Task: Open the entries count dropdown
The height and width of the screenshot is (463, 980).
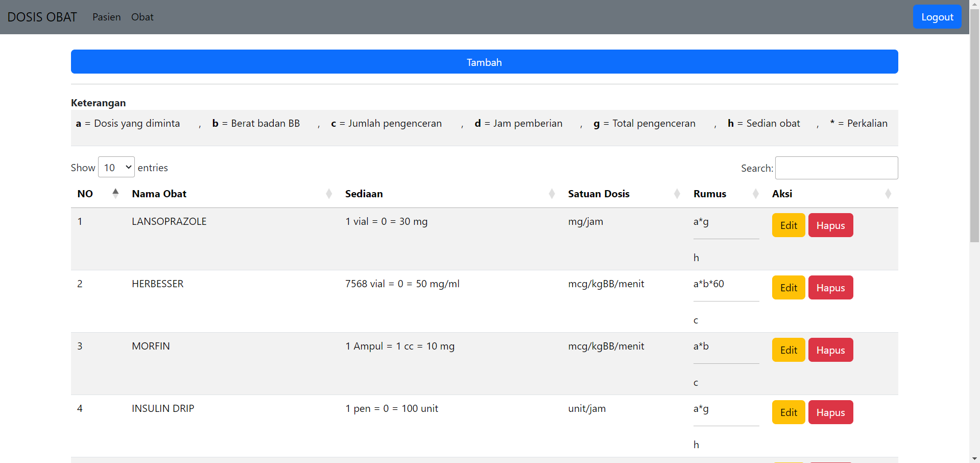Action: coord(116,167)
